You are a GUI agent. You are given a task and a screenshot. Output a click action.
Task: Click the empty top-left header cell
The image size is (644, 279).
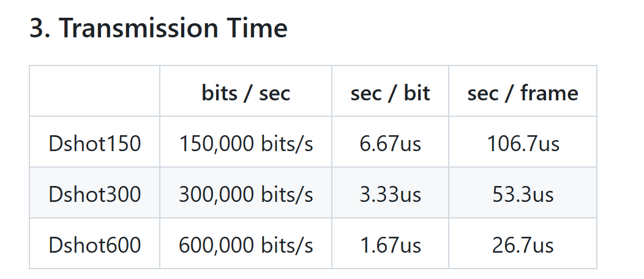tap(94, 91)
